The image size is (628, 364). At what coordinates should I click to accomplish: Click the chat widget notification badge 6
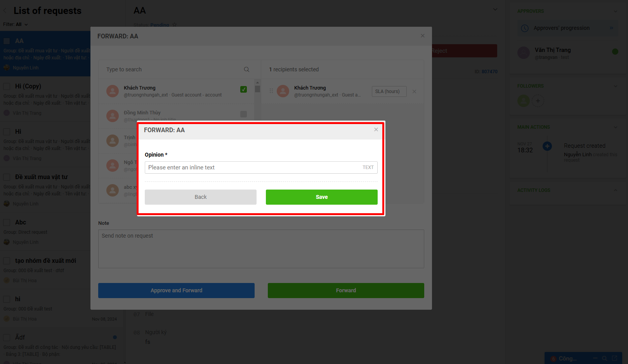[553, 359]
